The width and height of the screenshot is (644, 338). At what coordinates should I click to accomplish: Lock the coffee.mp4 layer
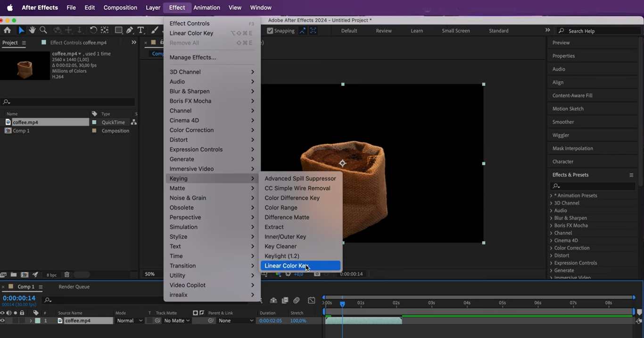pyautogui.click(x=22, y=321)
